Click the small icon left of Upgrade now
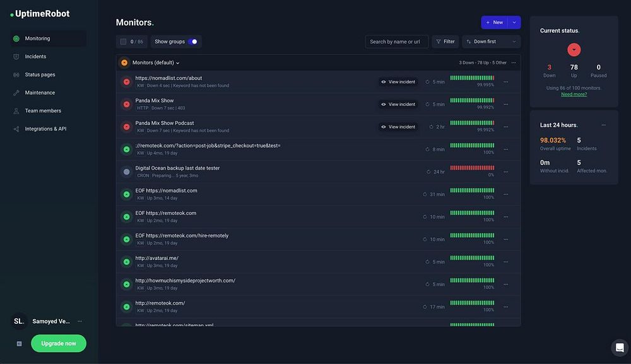Screen dimensions: 631x364 [19, 344]
